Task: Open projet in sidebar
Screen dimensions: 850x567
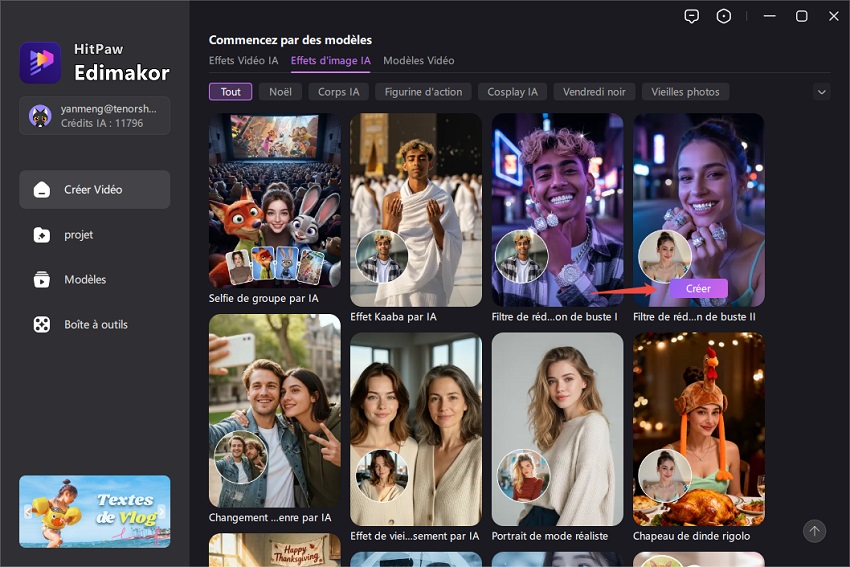Action: [x=94, y=235]
